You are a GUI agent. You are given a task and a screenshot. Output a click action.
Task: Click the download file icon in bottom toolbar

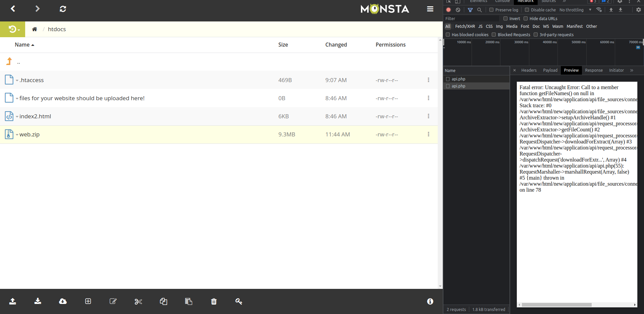[x=38, y=301]
